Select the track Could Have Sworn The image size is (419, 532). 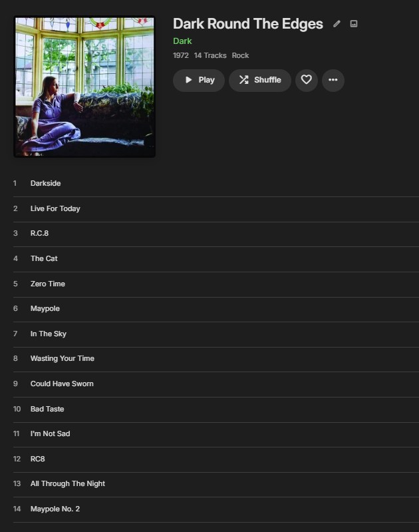(216, 384)
